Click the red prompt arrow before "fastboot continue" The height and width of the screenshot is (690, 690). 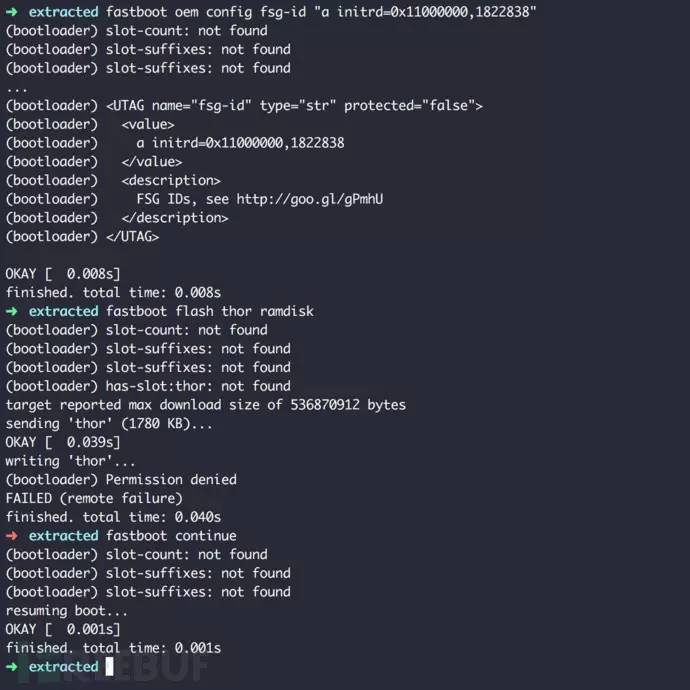[x=12, y=536]
